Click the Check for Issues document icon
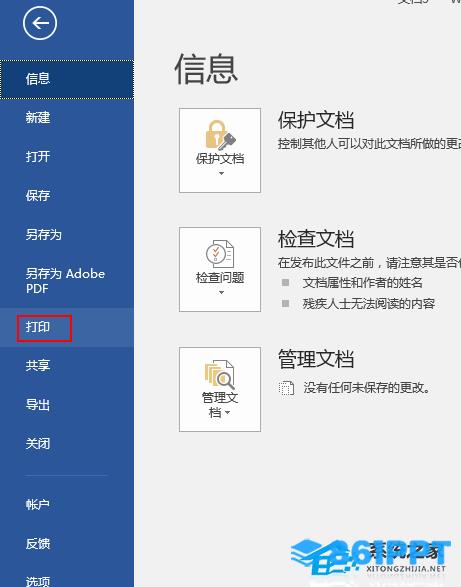Image resolution: width=461 pixels, height=587 pixels. pyautogui.click(x=220, y=253)
